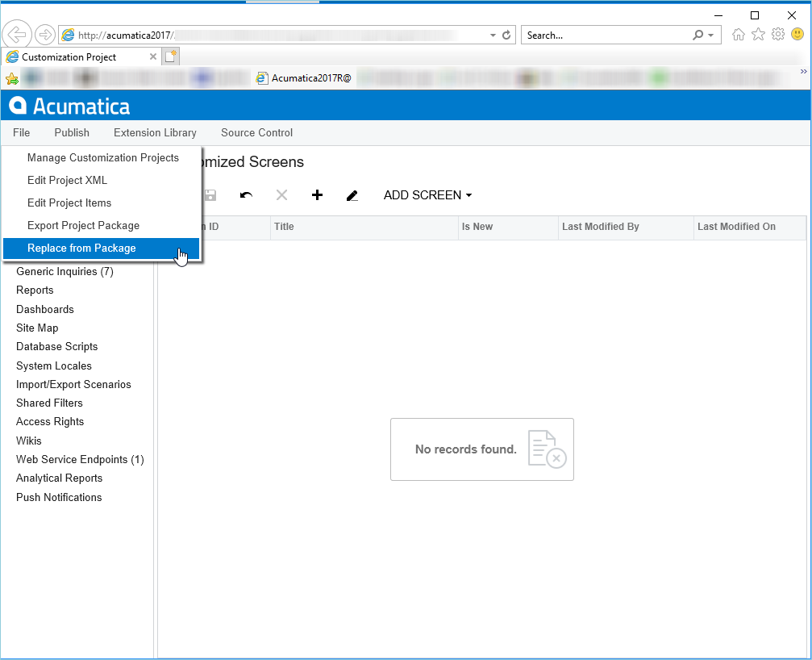
Task: Expand the favorites bar overflow chevron
Action: point(803,72)
